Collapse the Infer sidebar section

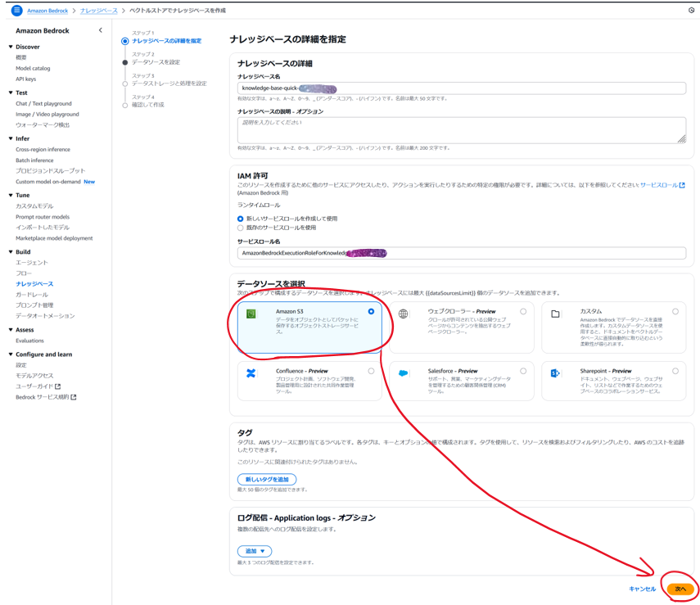[11, 138]
